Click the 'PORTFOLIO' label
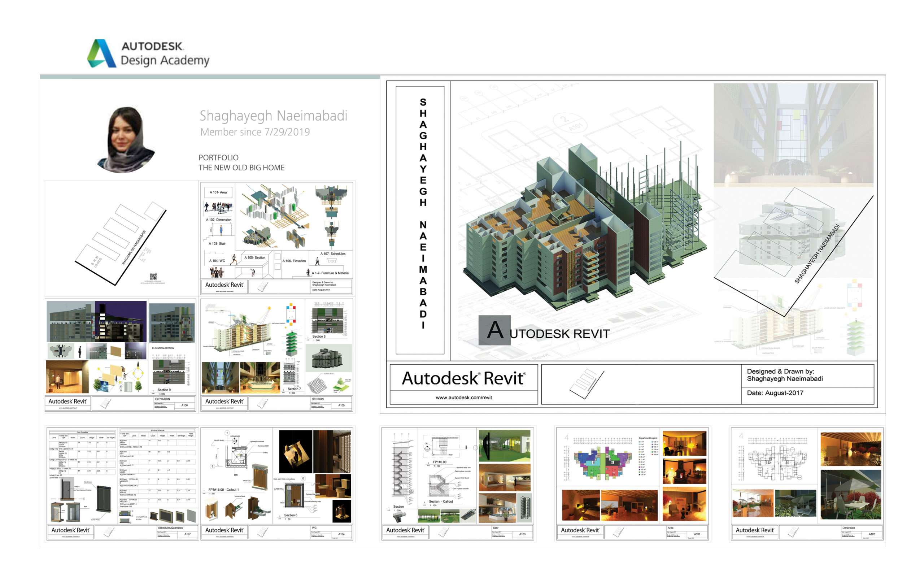Image resolution: width=924 pixels, height=586 pixels. pos(218,158)
